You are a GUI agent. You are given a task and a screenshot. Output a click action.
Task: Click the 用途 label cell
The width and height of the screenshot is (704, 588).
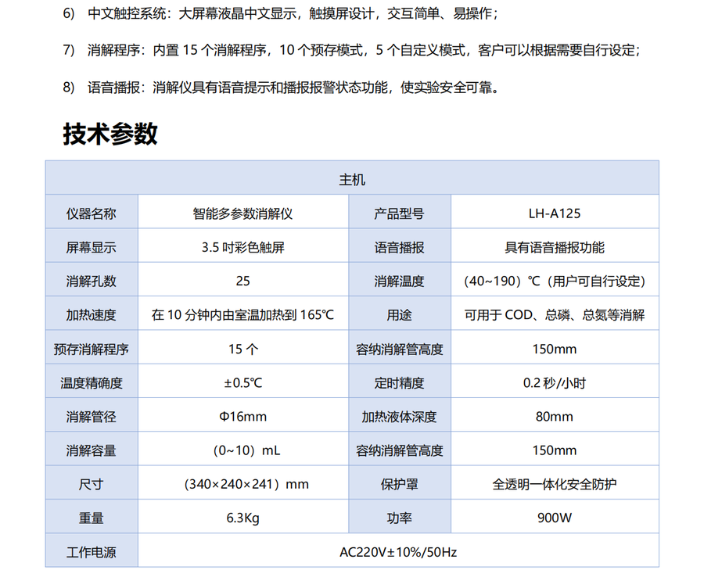pyautogui.click(x=400, y=314)
